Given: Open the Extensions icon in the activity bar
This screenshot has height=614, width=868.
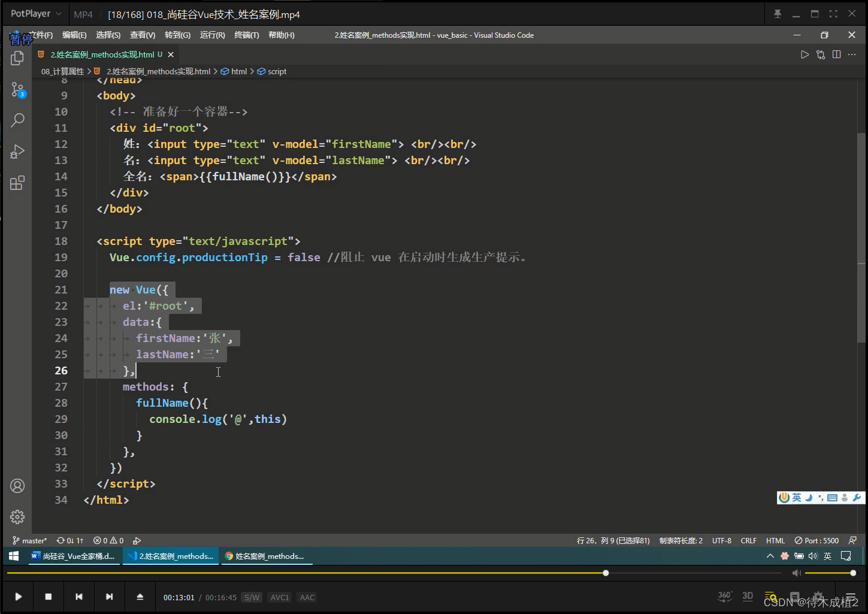Looking at the screenshot, I should 17,183.
